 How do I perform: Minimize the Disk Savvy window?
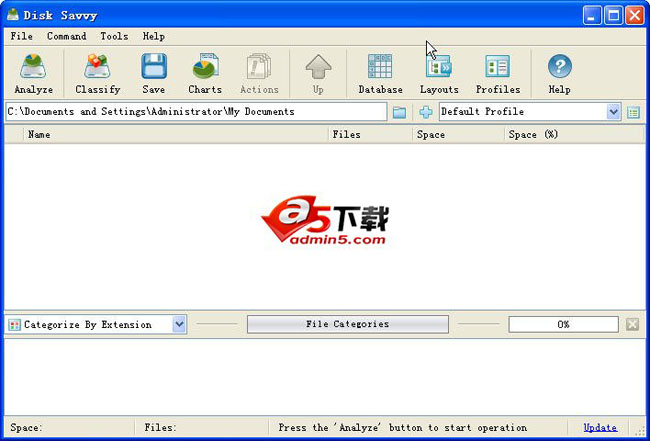point(592,16)
